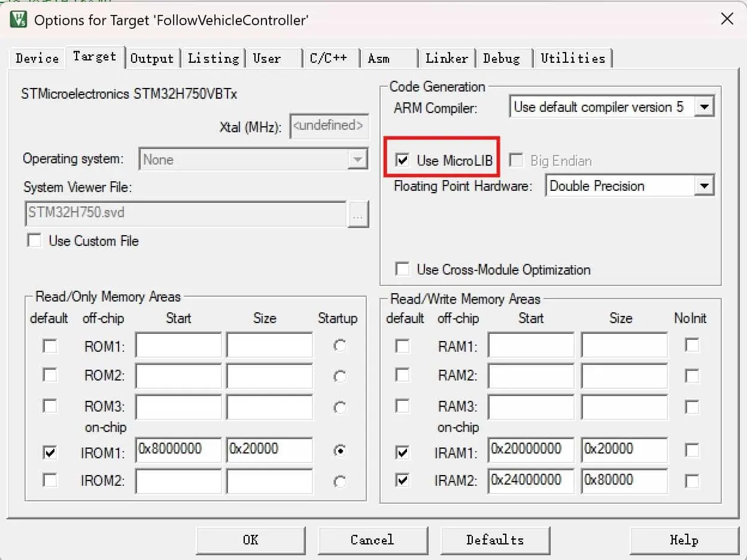Open Help for target options
This screenshot has height=560, width=747.
coord(684,540)
